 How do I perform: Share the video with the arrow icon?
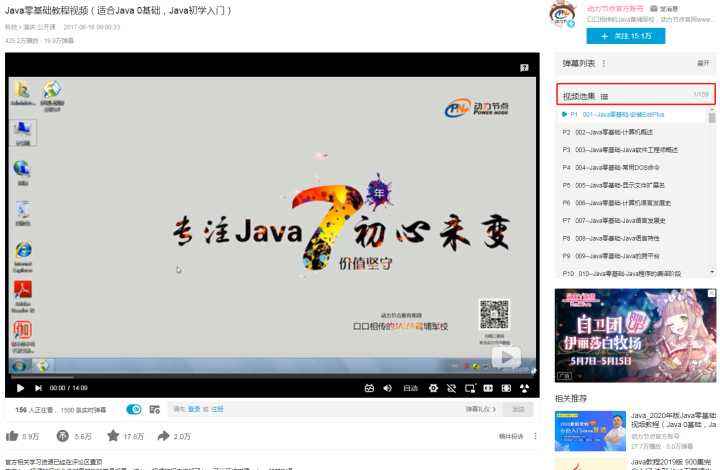163,436
